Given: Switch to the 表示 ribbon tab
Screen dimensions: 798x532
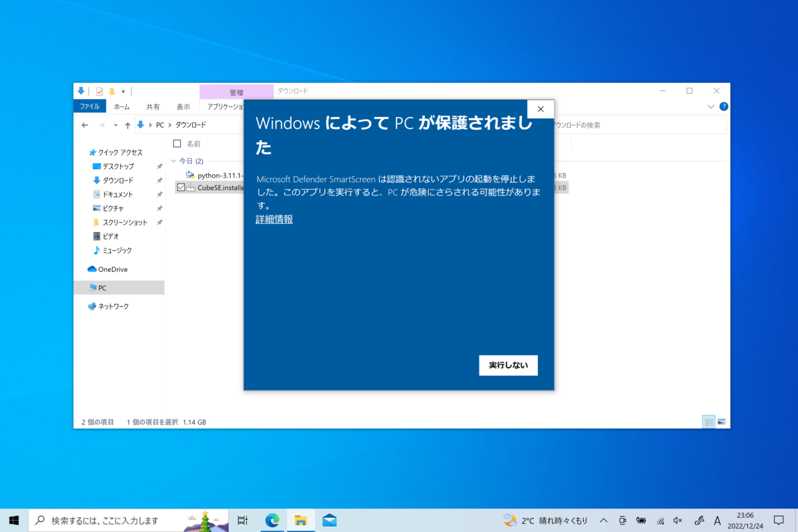Looking at the screenshot, I should coord(184,106).
